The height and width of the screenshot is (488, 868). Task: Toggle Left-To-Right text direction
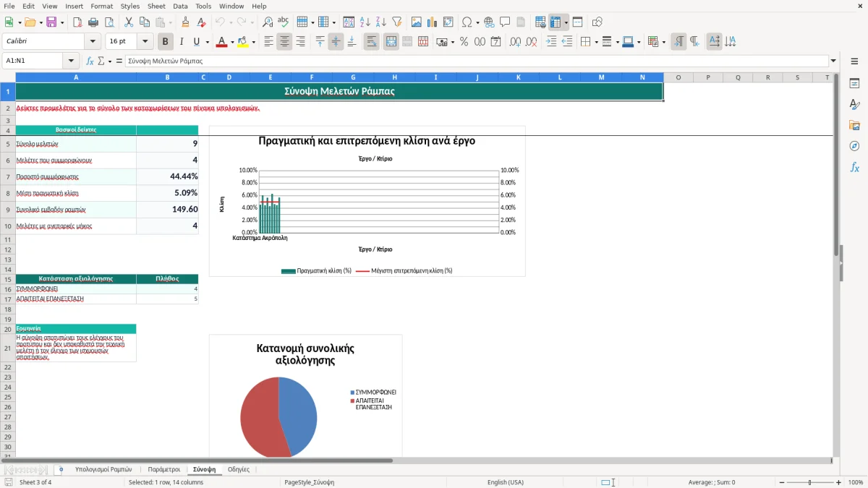pyautogui.click(x=678, y=42)
